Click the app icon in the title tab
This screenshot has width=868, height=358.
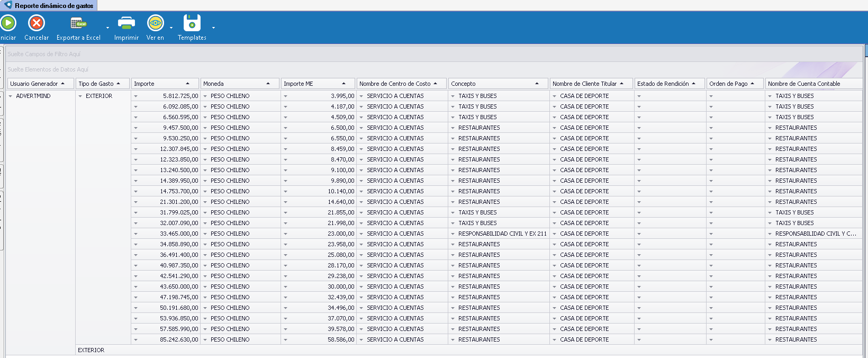7,5
